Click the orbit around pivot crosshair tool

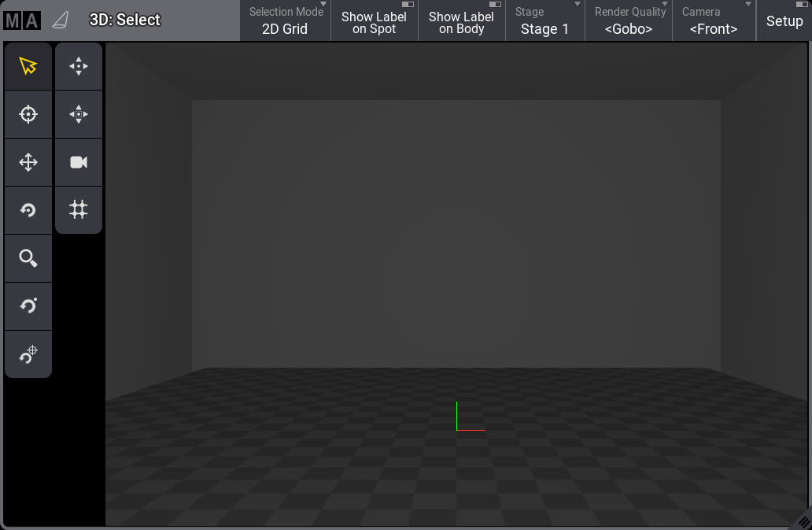pos(28,354)
